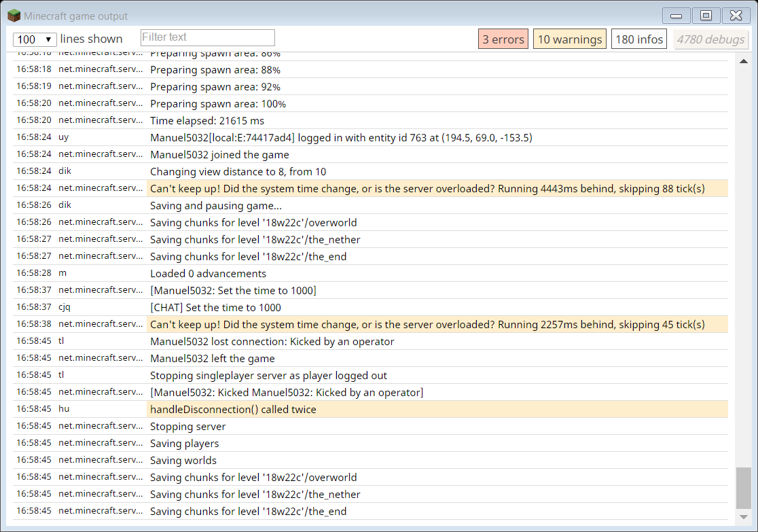This screenshot has height=532, width=758.
Task: Close the Minecraft game output window
Action: 736,16
